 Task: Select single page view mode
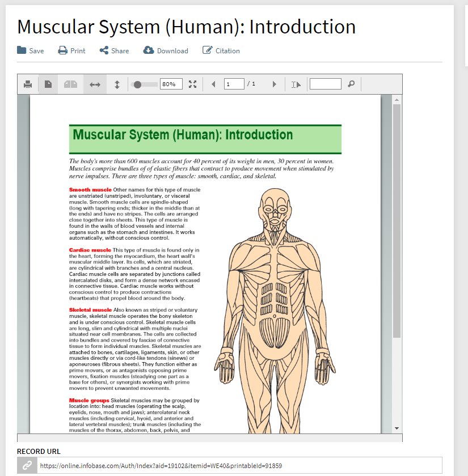[48, 84]
